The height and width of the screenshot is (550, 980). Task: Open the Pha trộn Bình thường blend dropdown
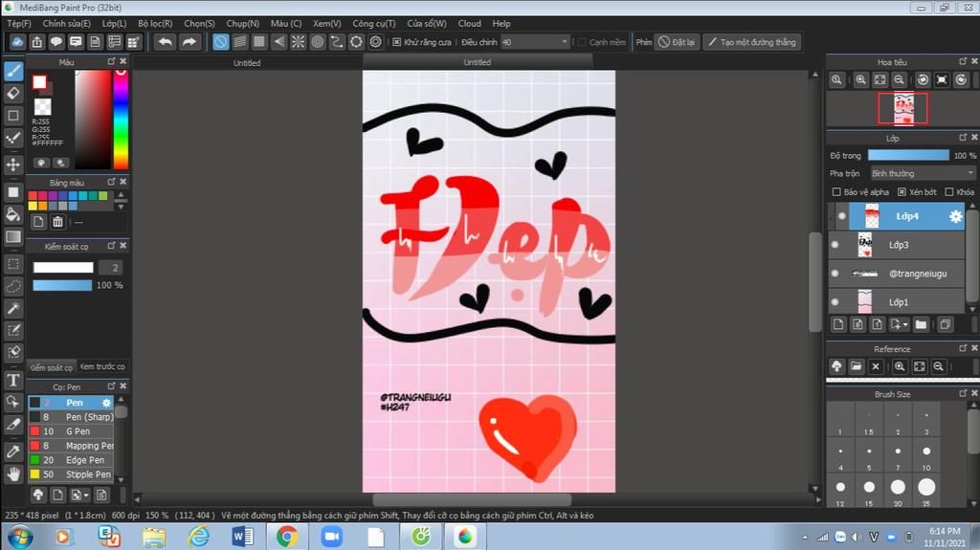point(922,173)
